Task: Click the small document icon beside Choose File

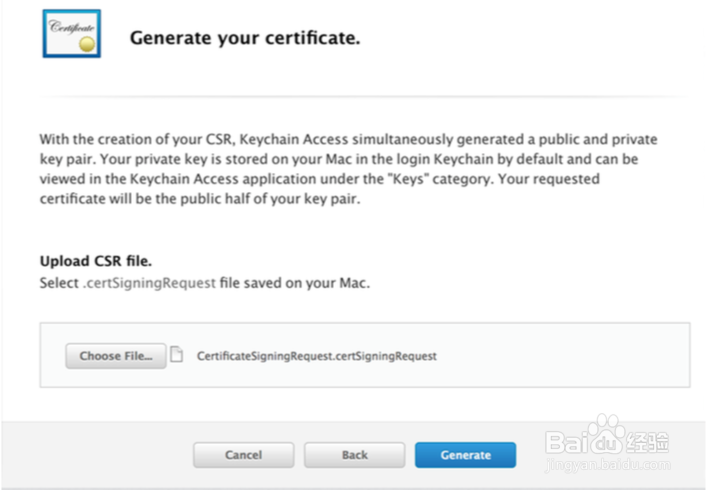Action: pos(176,354)
